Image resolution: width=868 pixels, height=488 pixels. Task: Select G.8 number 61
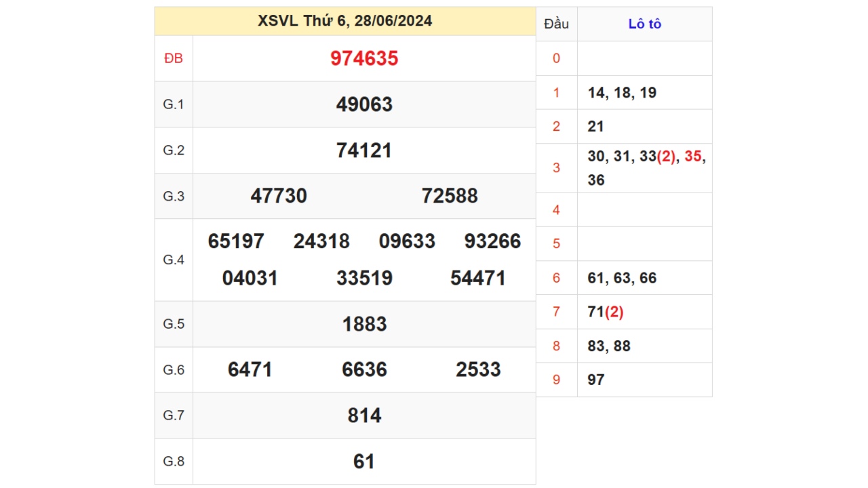pos(364,462)
